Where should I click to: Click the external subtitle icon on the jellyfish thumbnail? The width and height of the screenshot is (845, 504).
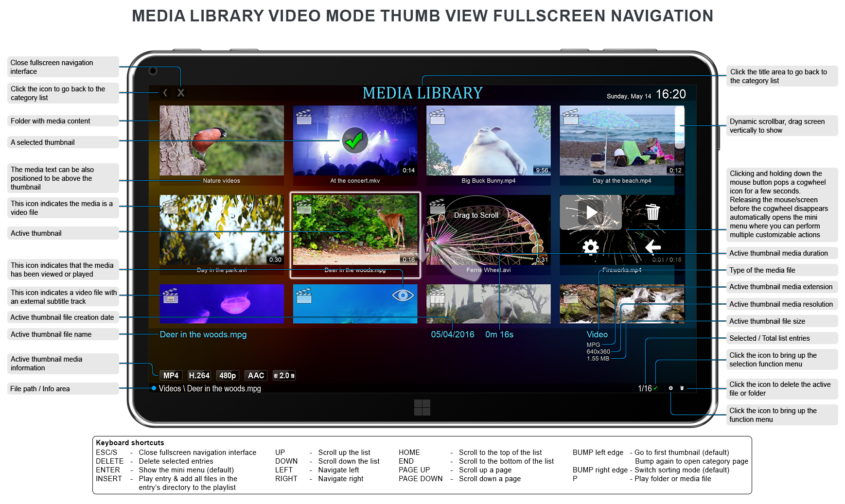(169, 297)
